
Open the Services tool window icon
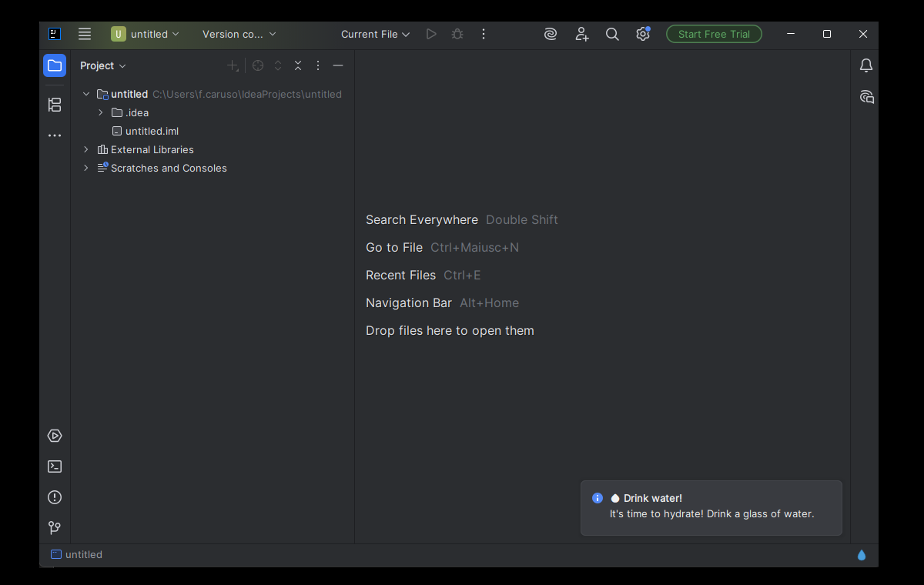[x=55, y=436]
